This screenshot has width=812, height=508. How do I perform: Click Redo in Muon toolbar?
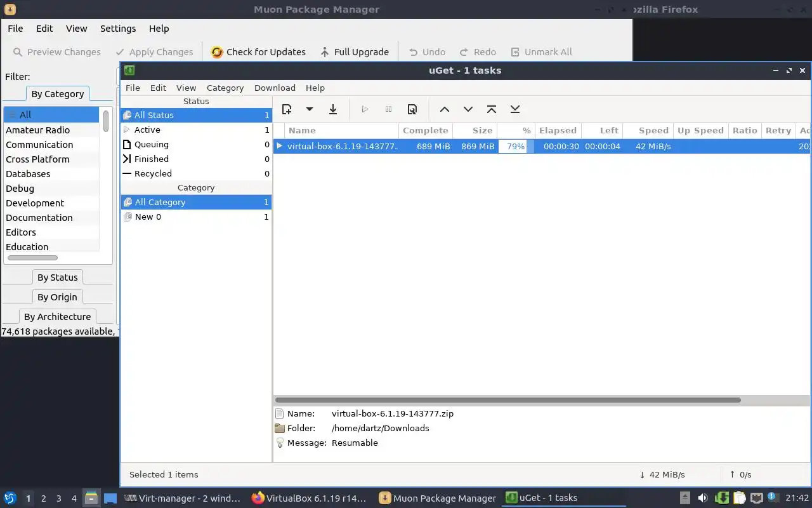[477, 52]
